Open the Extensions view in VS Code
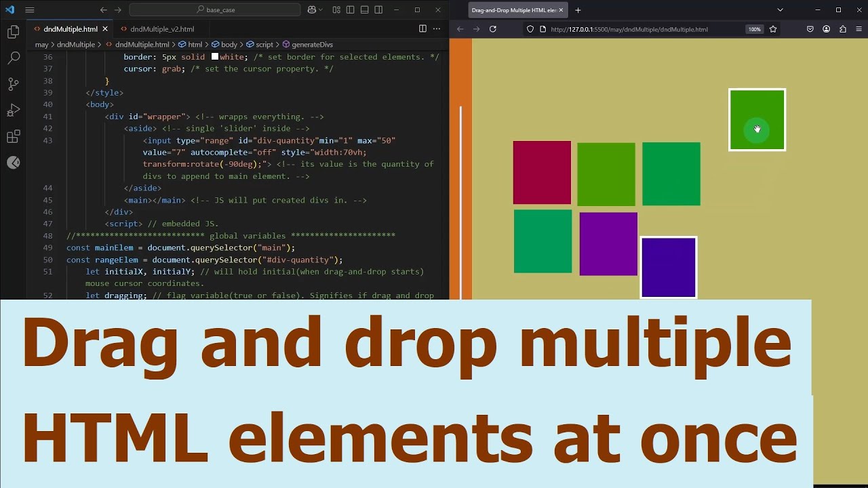Viewport: 868px width, 488px height. click(13, 137)
